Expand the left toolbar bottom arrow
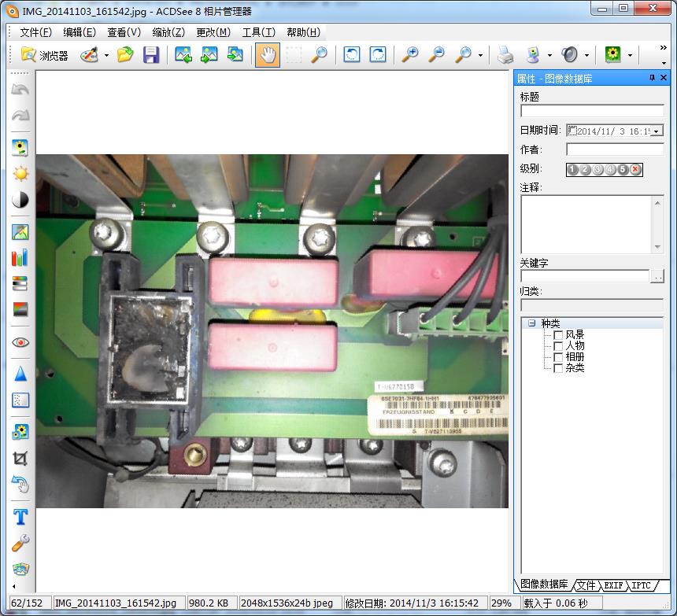The image size is (677, 616). (14, 586)
